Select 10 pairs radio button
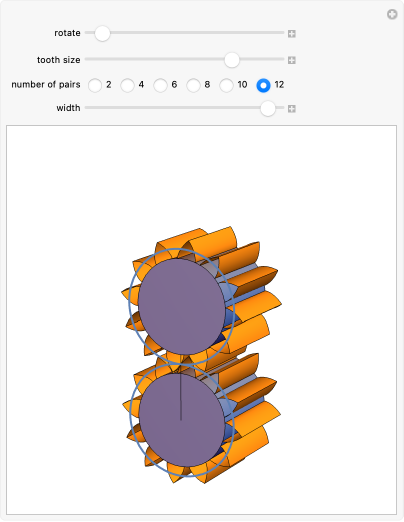Screen dimensions: 404x522 pos(226,85)
